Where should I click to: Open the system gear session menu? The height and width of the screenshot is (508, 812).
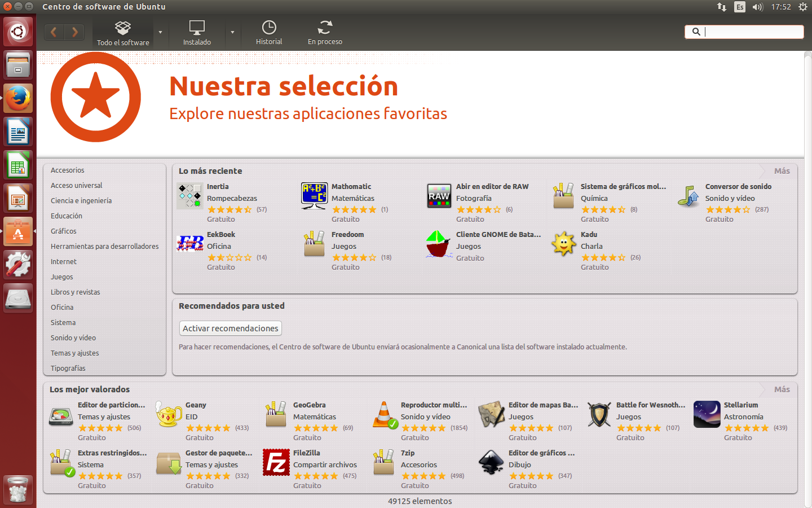tap(803, 7)
